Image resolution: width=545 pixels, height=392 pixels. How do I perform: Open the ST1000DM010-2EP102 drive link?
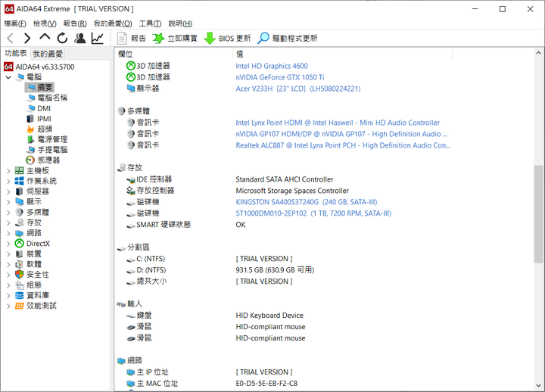[x=313, y=213]
